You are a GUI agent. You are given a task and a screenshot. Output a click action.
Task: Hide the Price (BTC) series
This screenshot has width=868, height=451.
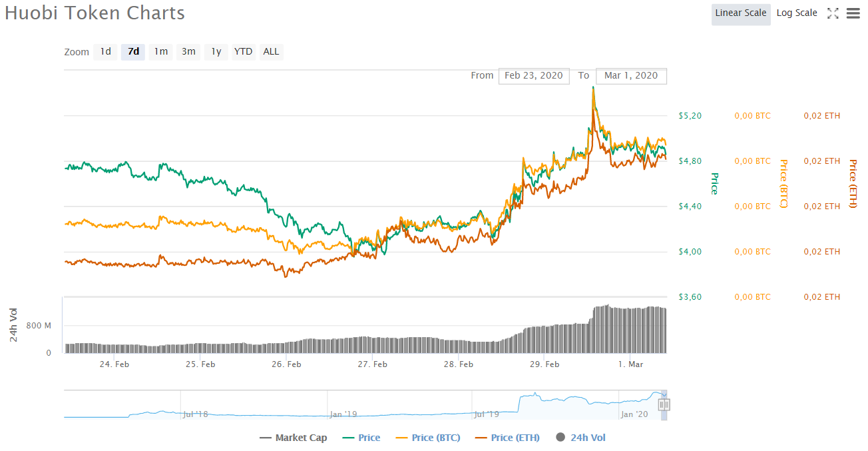[427, 438]
